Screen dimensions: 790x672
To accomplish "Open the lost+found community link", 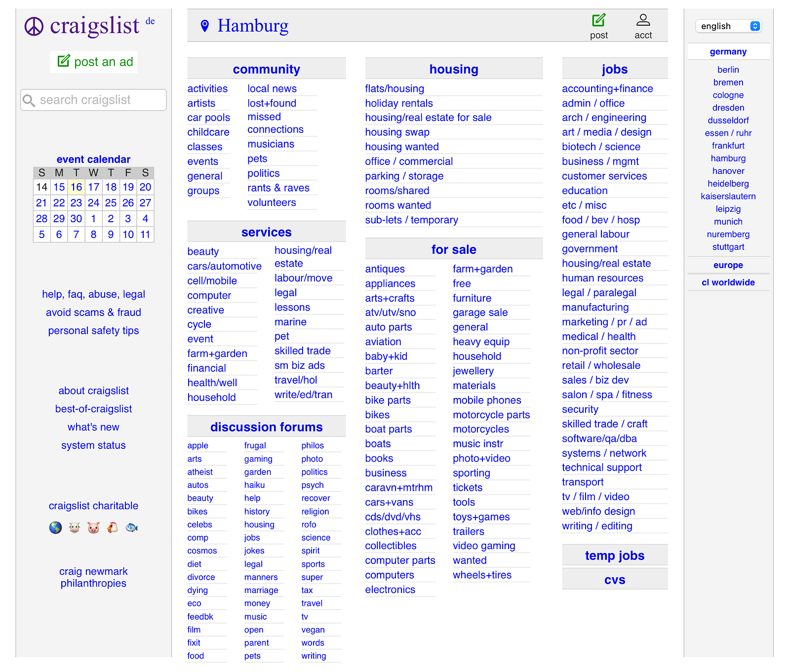I will pyautogui.click(x=272, y=103).
